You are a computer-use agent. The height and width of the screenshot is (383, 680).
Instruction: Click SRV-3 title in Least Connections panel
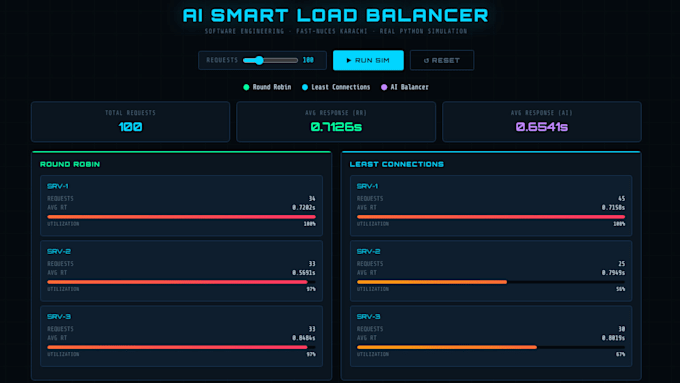click(369, 317)
